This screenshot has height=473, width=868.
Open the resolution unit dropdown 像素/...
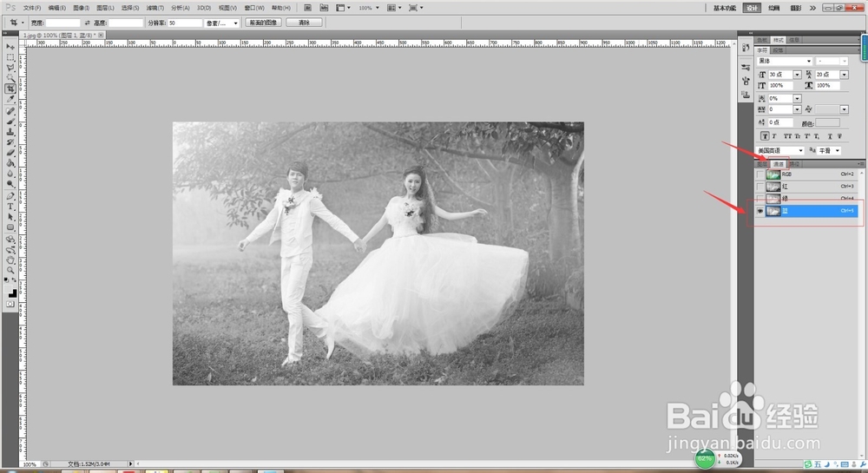pyautogui.click(x=222, y=23)
